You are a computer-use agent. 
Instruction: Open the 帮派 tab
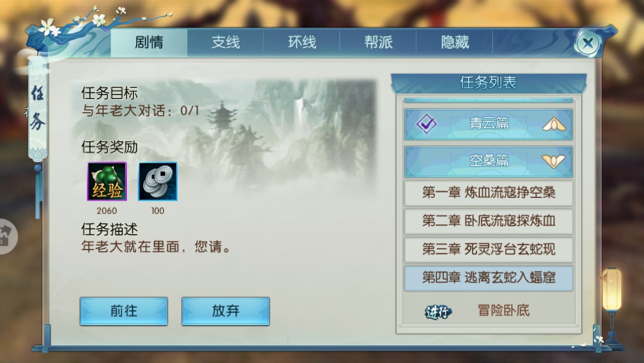coord(378,43)
